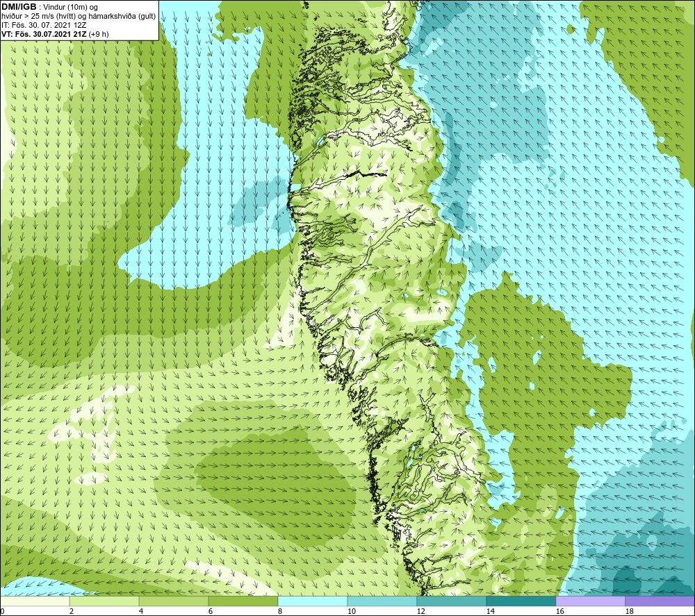Screen dimensions: 695x616
Task: Pick the medium green 4–6 m/s legend swatch
Action: pos(174,601)
